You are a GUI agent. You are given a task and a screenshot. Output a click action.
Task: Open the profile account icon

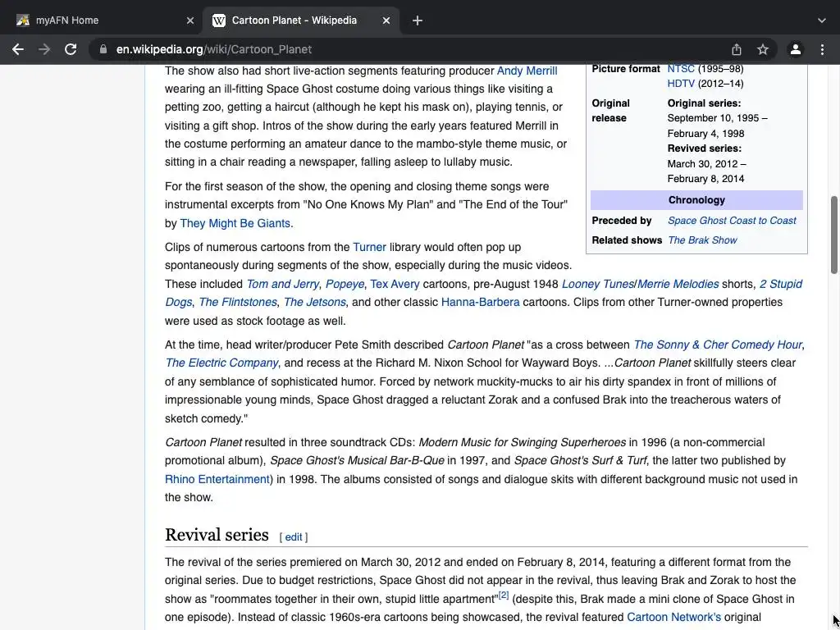(796, 49)
